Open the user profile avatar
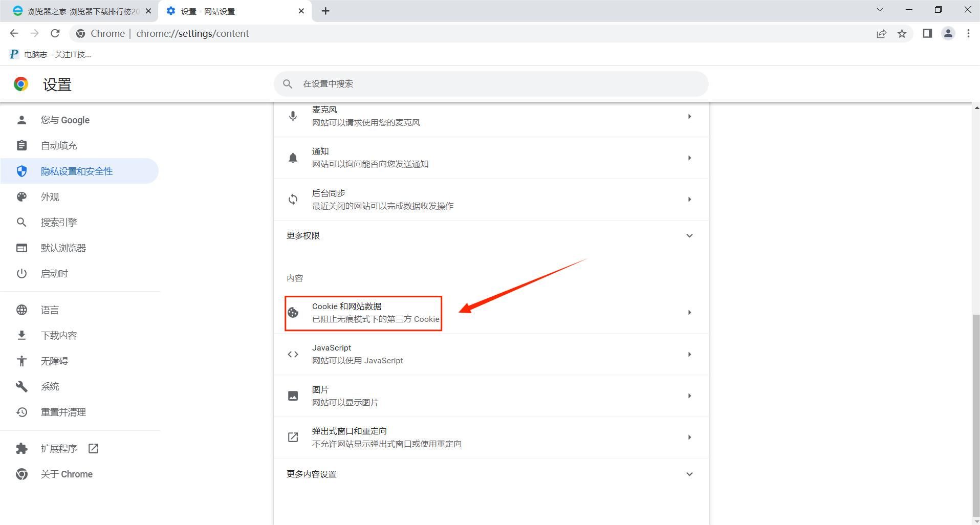This screenshot has width=980, height=525. point(948,34)
